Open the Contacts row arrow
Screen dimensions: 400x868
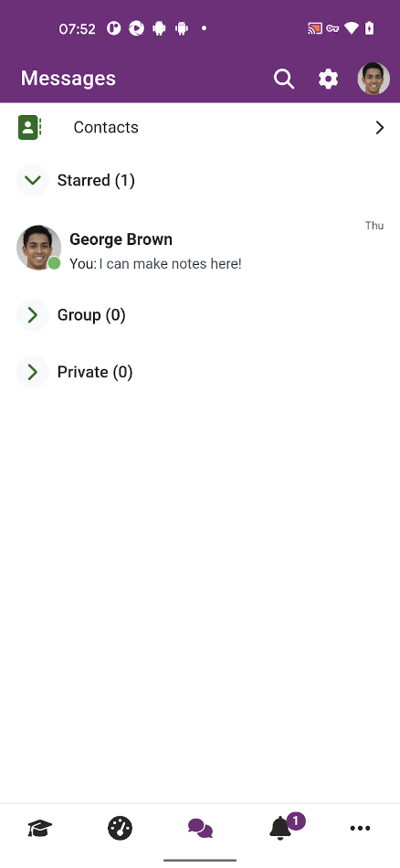(x=380, y=128)
